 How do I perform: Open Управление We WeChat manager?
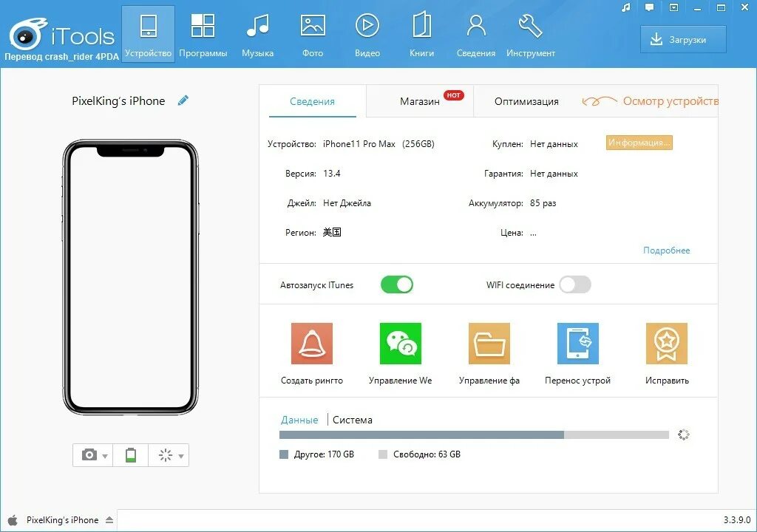[x=400, y=354]
